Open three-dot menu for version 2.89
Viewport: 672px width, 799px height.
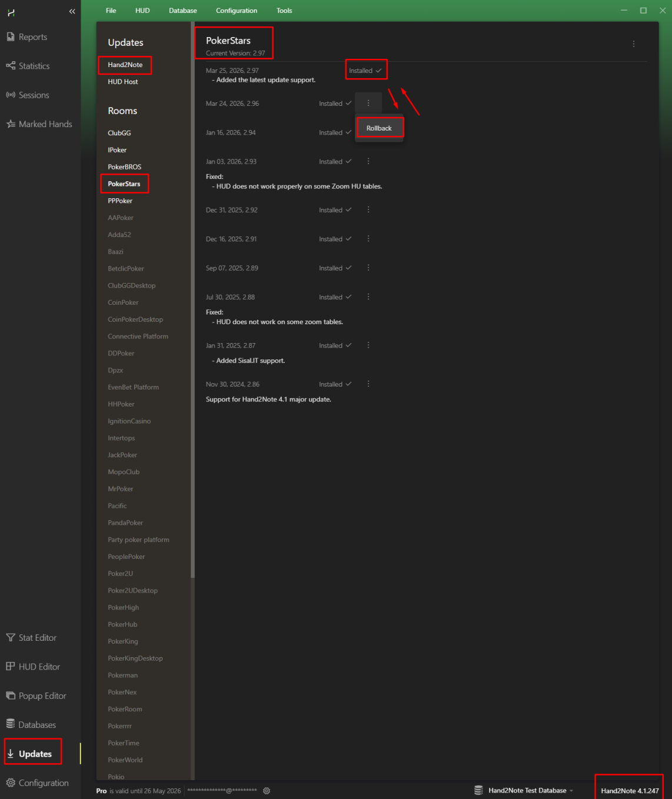[368, 268]
